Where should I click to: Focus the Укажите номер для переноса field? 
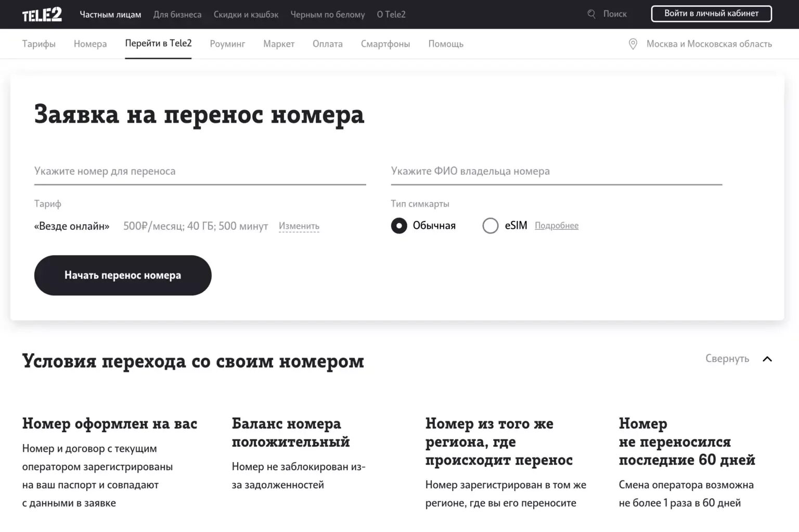pos(200,172)
